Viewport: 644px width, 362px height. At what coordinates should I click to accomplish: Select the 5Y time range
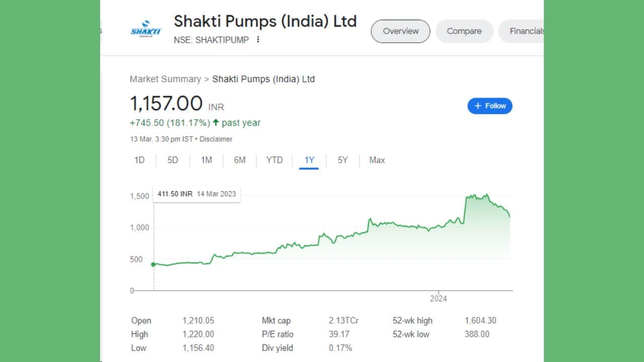click(x=343, y=160)
